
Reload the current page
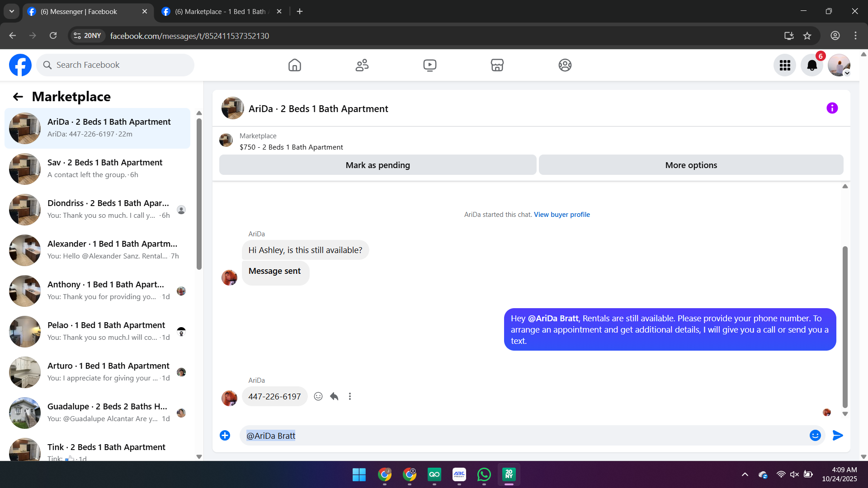[x=53, y=36]
